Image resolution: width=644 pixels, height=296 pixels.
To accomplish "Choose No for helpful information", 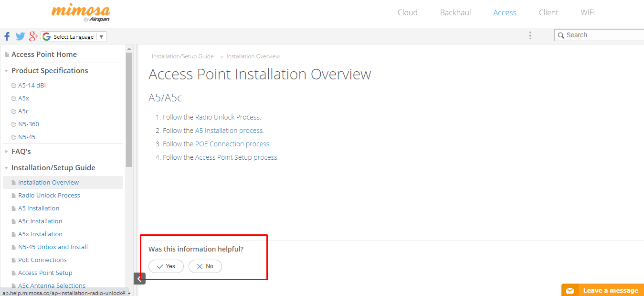I will (205, 266).
